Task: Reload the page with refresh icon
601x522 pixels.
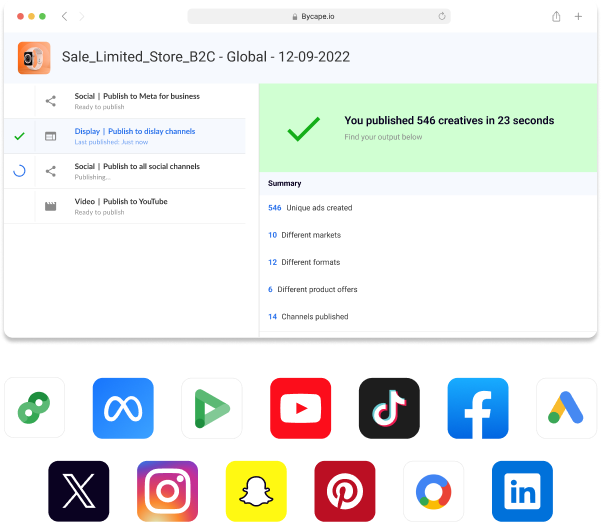Action: [442, 16]
